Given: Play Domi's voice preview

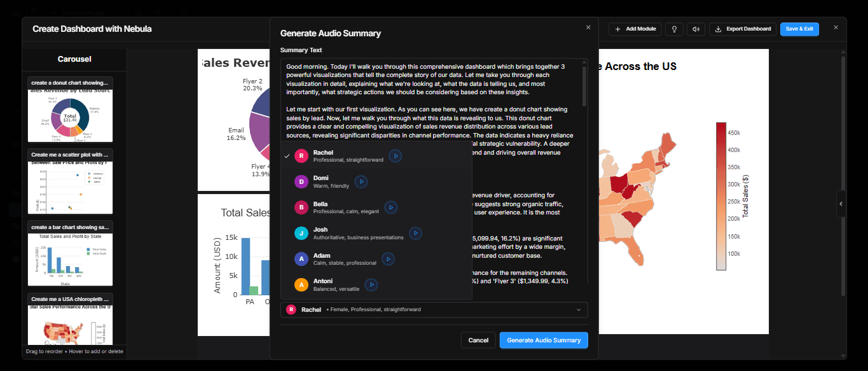Looking at the screenshot, I should tap(361, 181).
